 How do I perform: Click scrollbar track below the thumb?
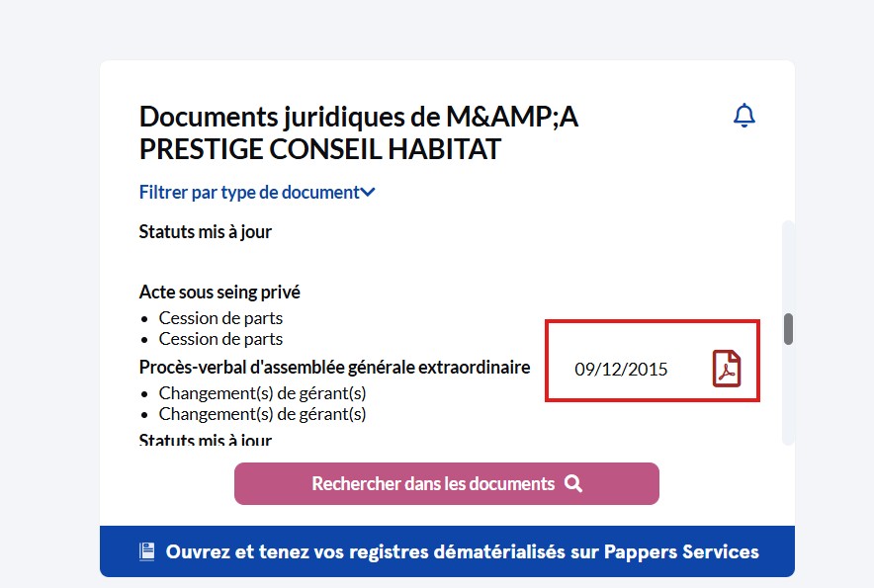(x=788, y=395)
